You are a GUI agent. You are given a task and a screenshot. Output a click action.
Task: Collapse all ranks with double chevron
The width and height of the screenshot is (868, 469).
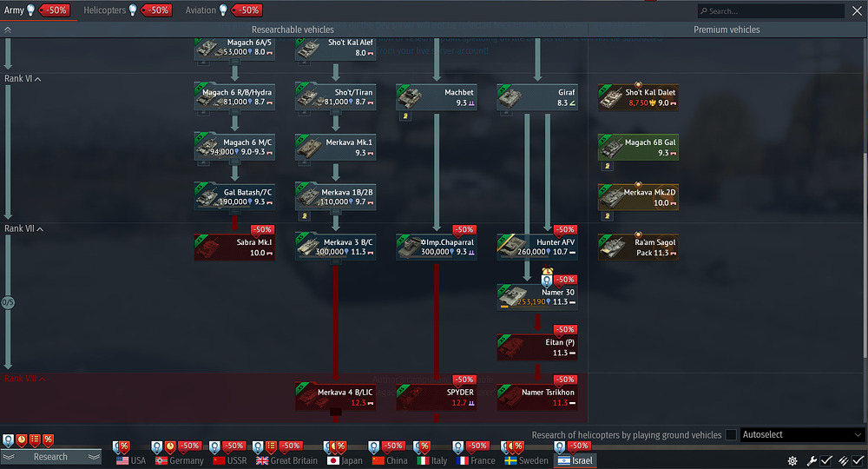[x=8, y=30]
